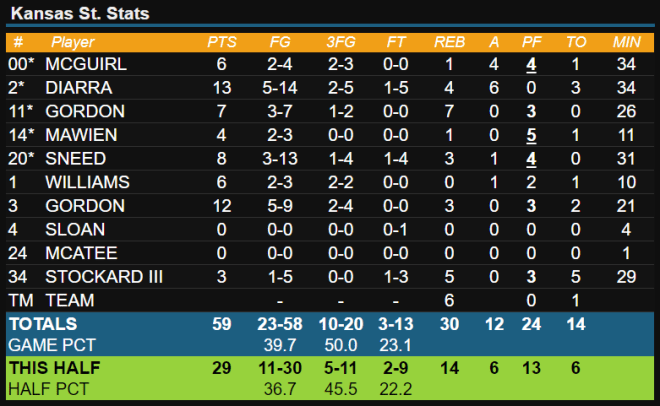Click player name MAWIEN

point(81,135)
